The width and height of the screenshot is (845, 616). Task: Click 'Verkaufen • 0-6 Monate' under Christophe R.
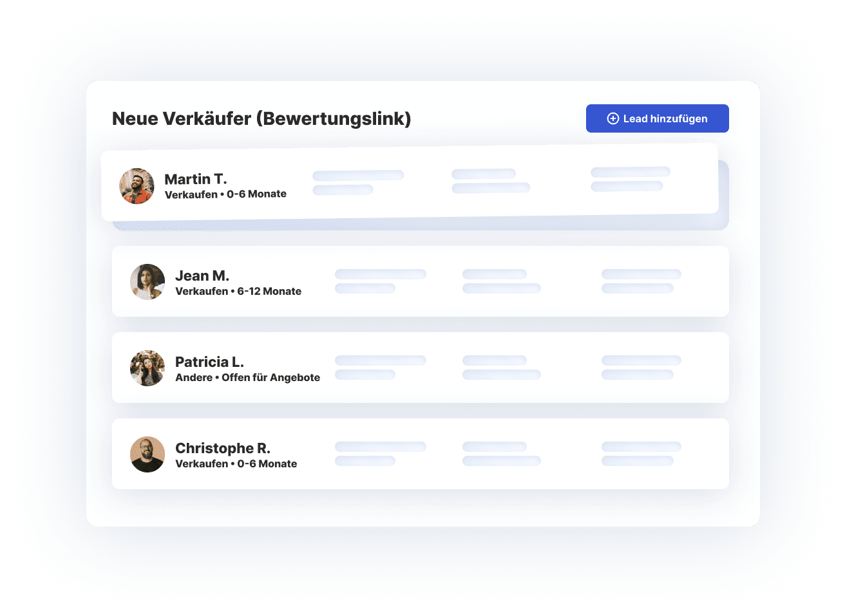tap(236, 463)
